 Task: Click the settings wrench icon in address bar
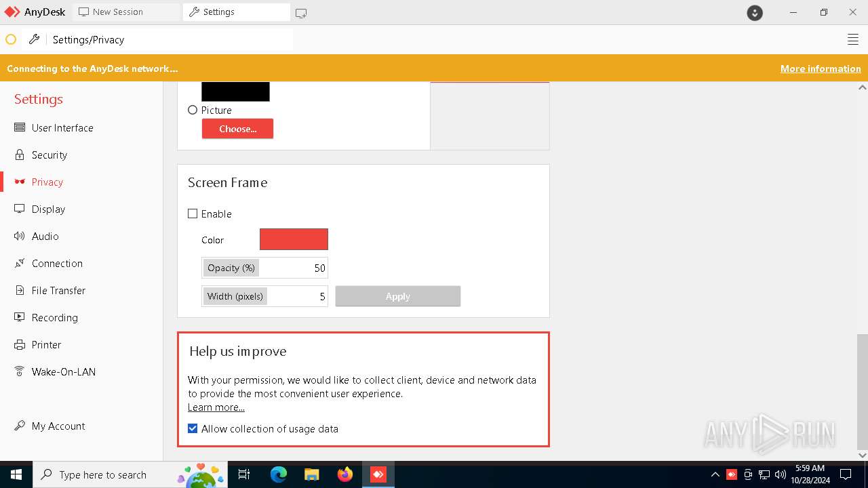pos(34,39)
